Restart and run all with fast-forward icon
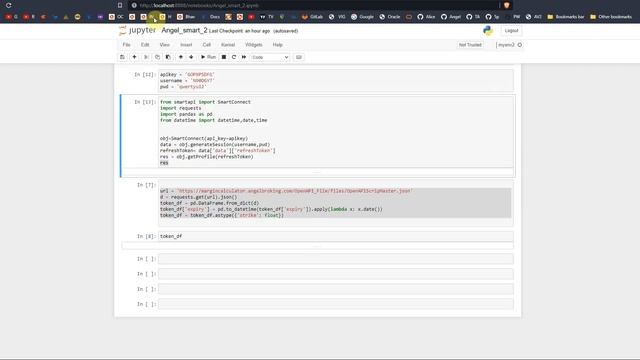The image size is (640, 360). coord(244,57)
